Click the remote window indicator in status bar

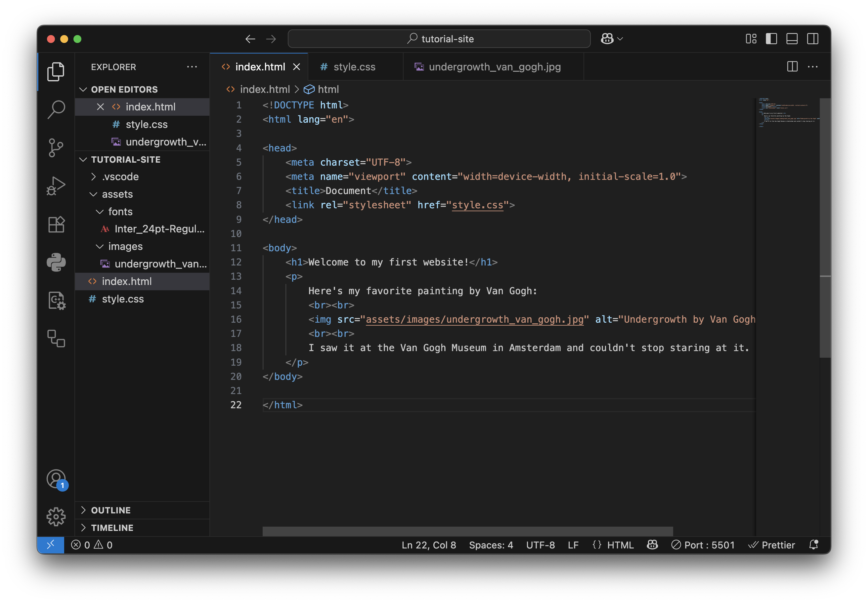51,545
